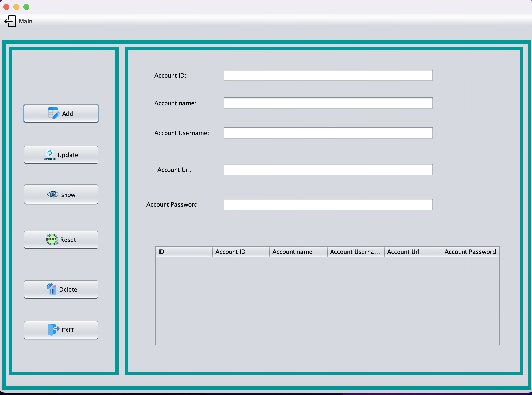Viewport: 532px width, 395px height.
Task: Focus the Account Username input field
Action: point(328,133)
